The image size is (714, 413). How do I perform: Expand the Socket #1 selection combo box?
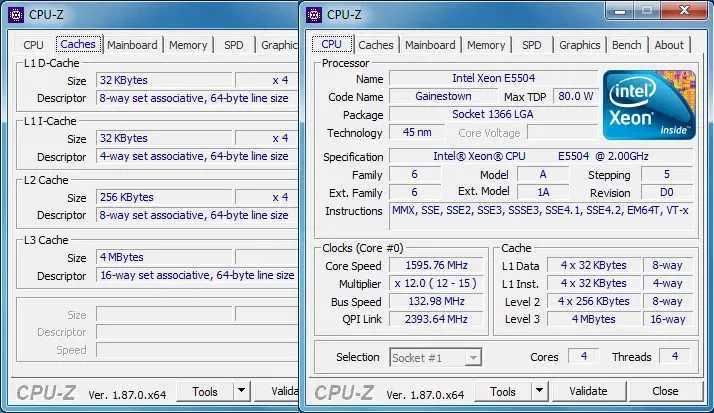tap(435, 357)
